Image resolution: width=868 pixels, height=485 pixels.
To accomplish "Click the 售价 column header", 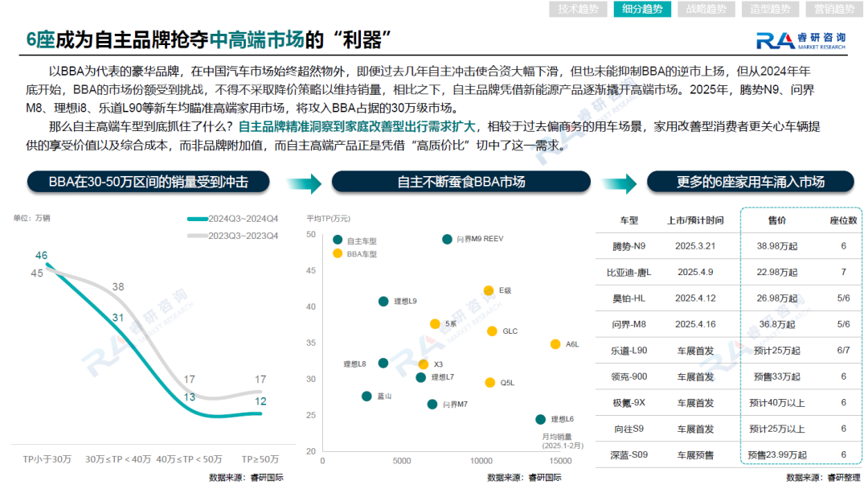I will tap(776, 220).
